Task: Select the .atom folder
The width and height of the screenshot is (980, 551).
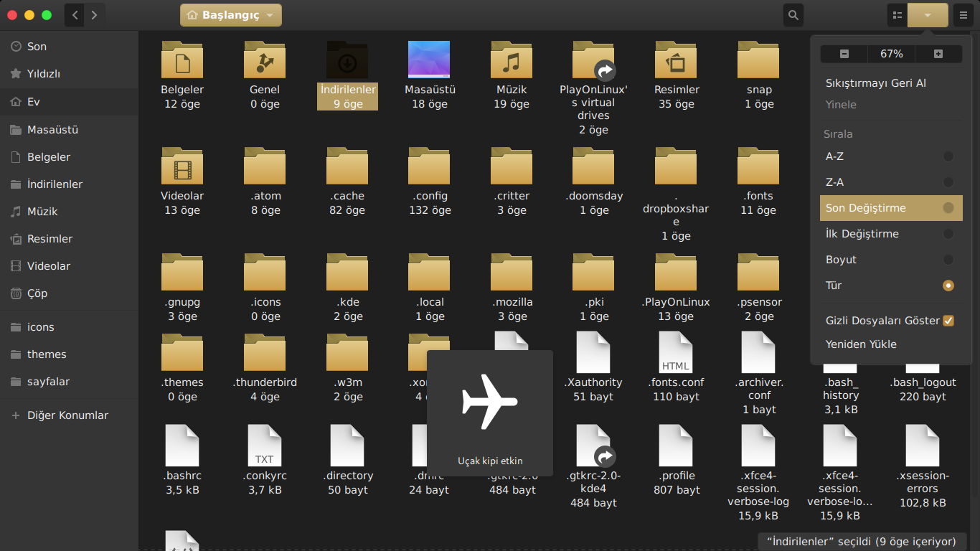Action: pos(265,166)
